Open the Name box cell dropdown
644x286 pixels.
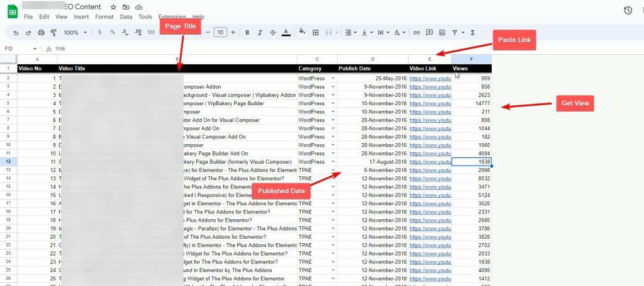35,49
